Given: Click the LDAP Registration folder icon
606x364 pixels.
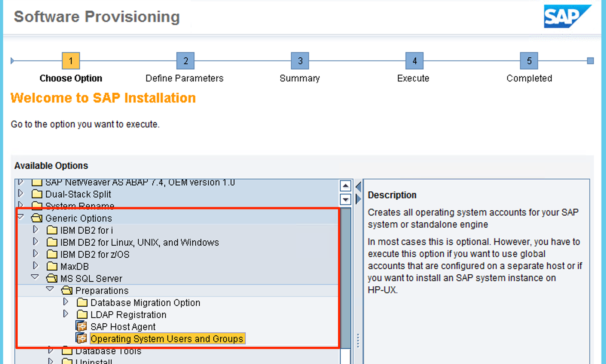Looking at the screenshot, I should tap(82, 315).
